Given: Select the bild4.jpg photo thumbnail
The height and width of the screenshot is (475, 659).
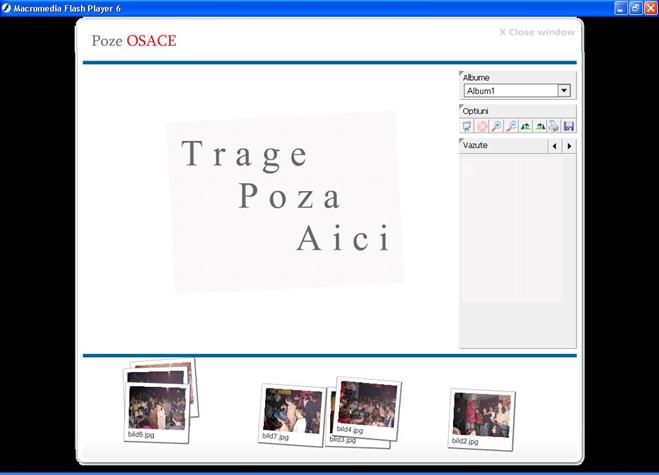Looking at the screenshot, I should click(x=367, y=403).
